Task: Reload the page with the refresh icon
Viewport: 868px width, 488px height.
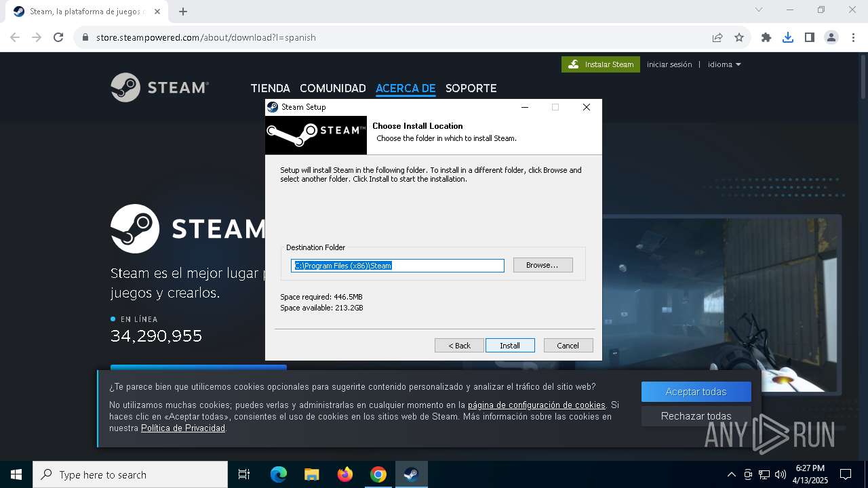Action: [58, 37]
